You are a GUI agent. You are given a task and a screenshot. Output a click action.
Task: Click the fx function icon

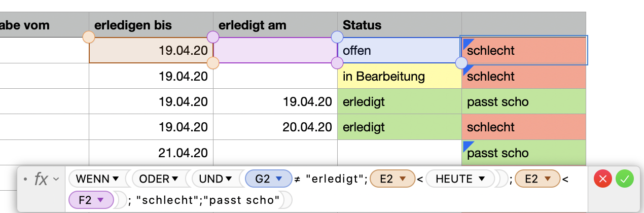41,179
